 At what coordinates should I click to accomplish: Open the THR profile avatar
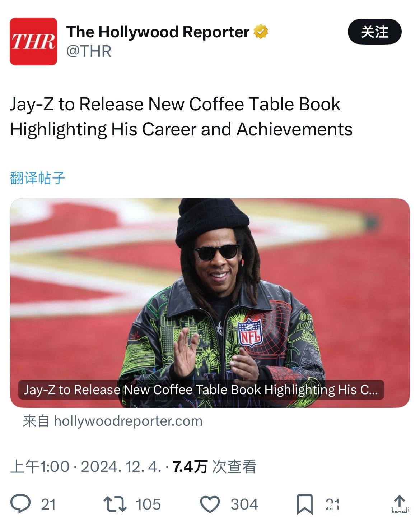[x=33, y=41]
